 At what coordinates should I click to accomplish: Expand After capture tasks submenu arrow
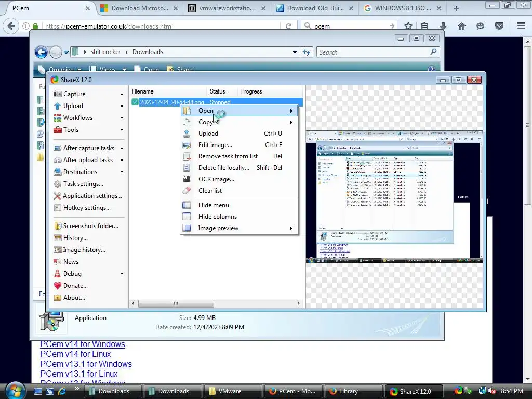click(122, 148)
